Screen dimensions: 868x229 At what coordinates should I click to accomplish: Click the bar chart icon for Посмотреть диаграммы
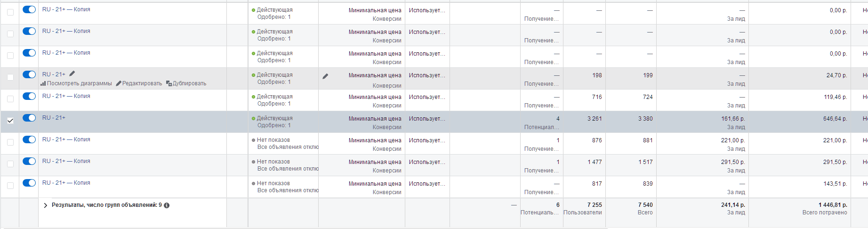point(43,83)
